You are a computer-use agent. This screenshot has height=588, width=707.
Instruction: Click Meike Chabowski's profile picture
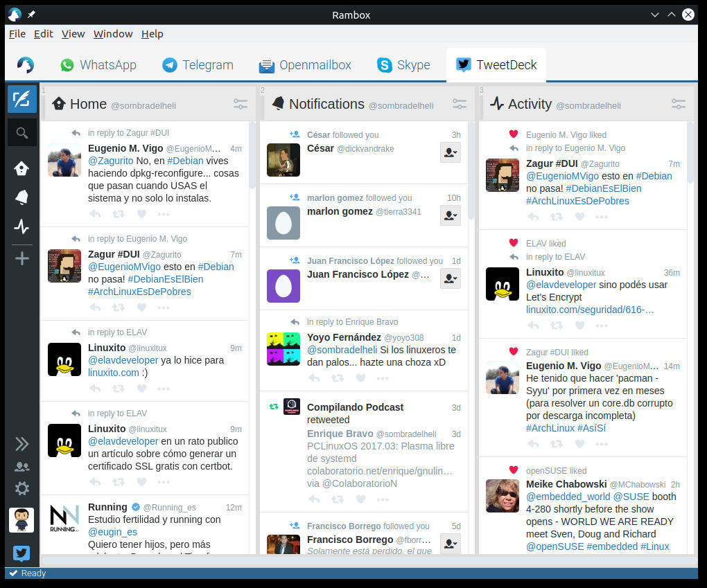point(503,496)
